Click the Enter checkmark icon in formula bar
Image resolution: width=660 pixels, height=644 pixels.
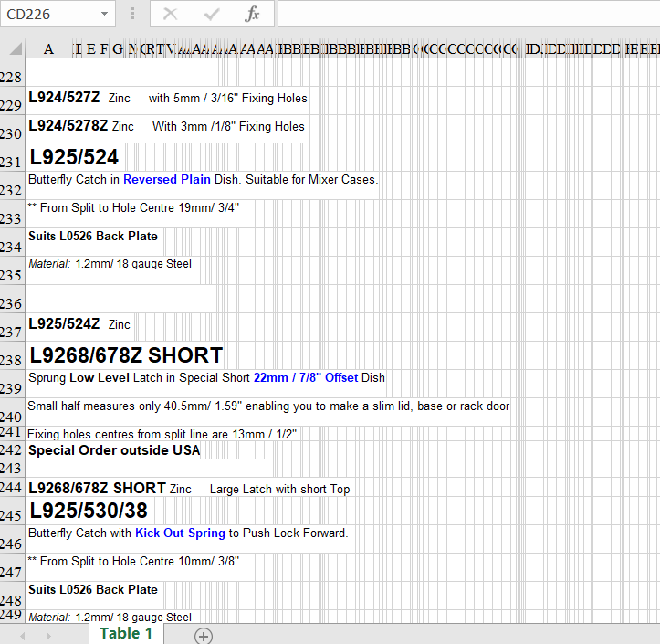point(212,14)
